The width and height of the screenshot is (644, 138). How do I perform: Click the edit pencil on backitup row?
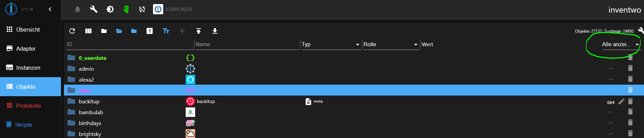pyautogui.click(x=621, y=101)
